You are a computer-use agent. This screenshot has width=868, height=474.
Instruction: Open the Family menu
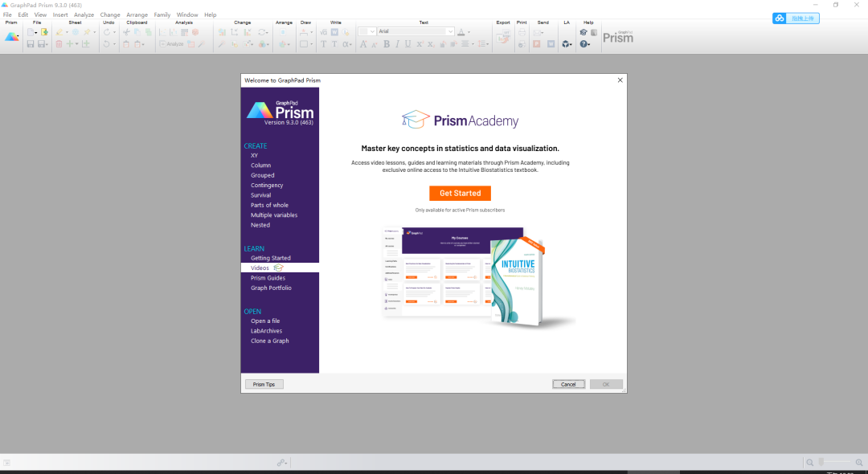(162, 14)
